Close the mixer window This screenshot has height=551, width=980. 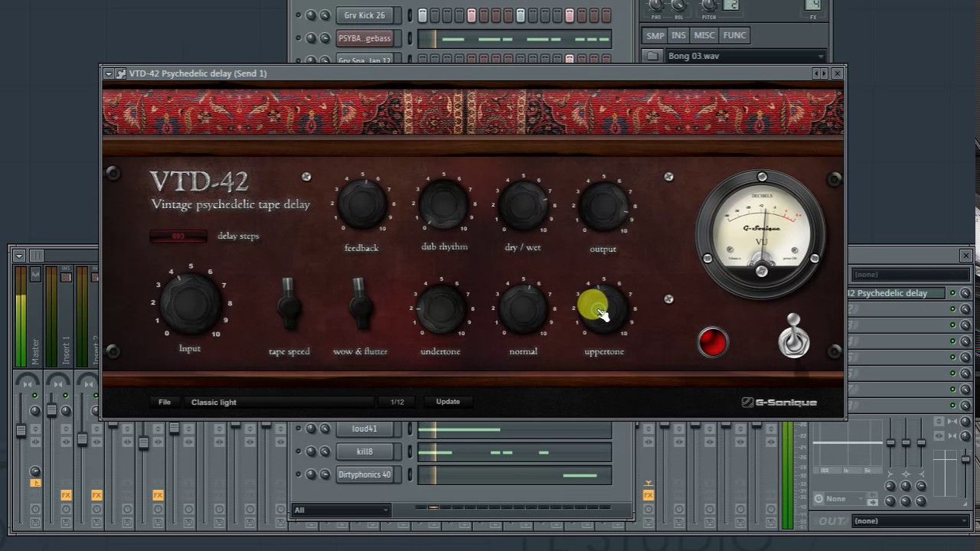click(x=966, y=256)
